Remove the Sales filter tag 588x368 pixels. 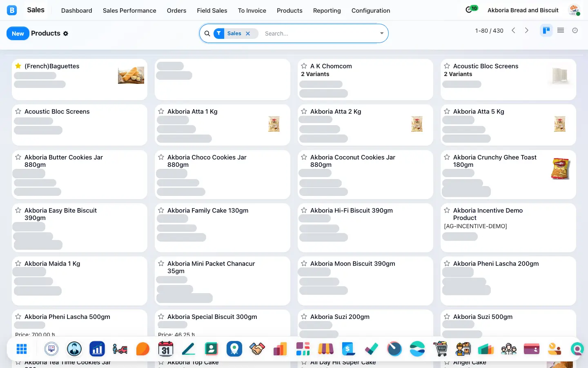(x=248, y=34)
